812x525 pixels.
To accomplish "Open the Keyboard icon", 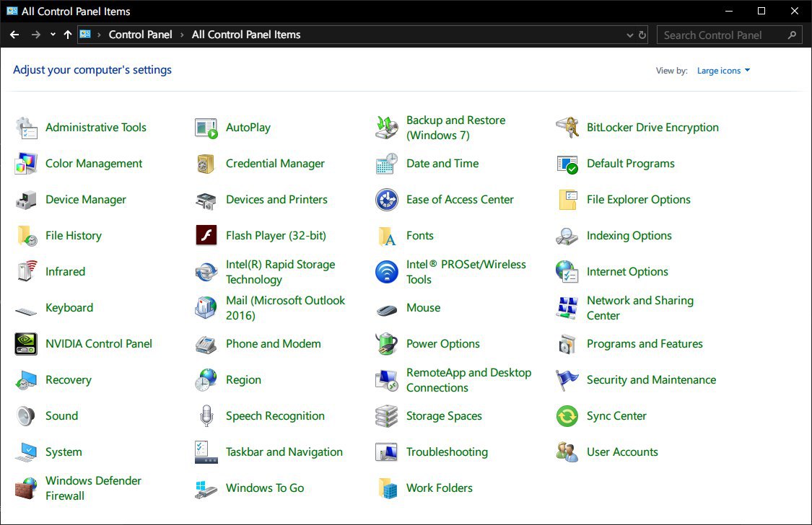I will (x=26, y=311).
